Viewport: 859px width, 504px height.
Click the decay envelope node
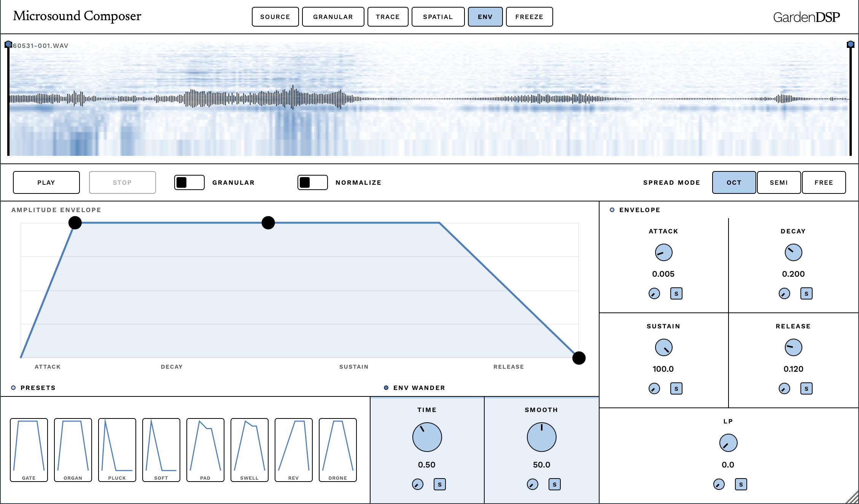(x=268, y=223)
